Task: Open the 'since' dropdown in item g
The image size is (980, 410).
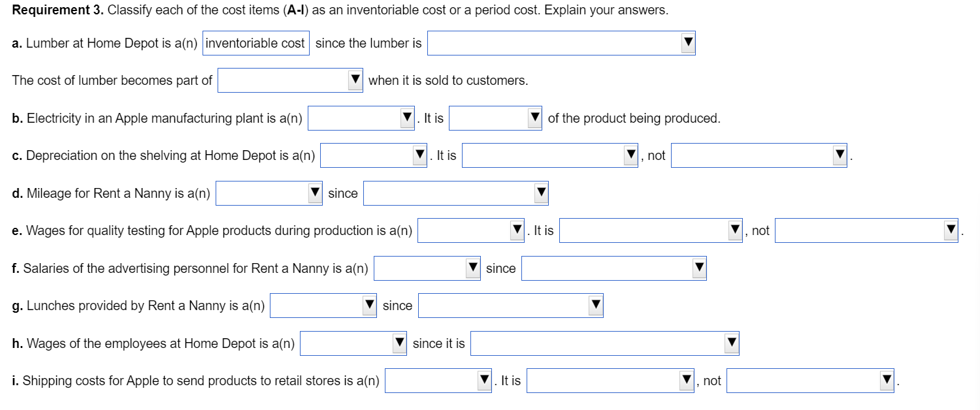Action: pyautogui.click(x=595, y=305)
